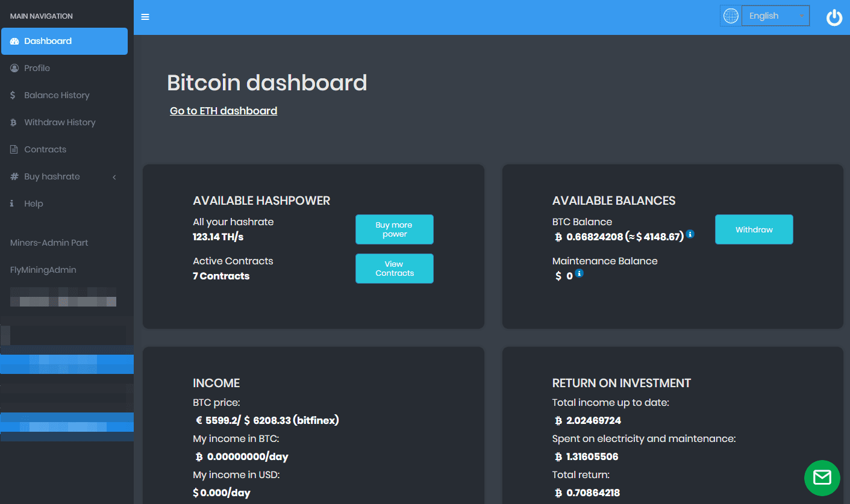Toggle the hamburger sidebar menu icon

click(145, 17)
